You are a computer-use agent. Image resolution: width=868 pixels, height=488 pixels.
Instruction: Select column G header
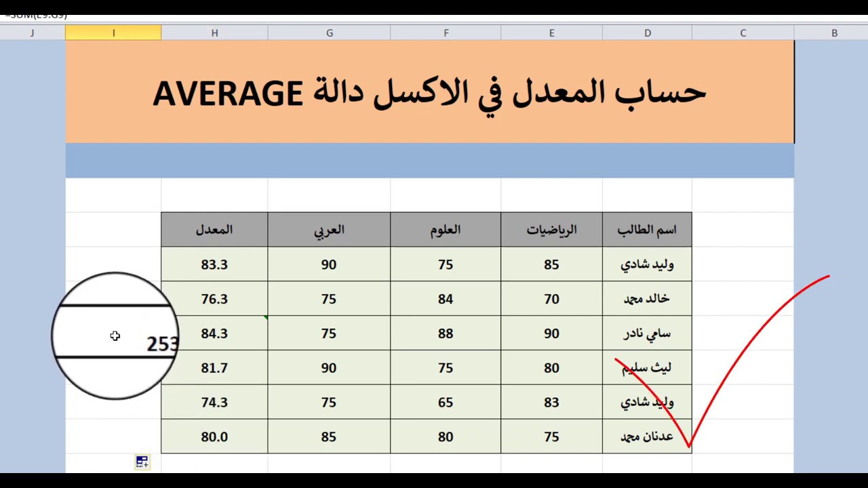tap(329, 33)
